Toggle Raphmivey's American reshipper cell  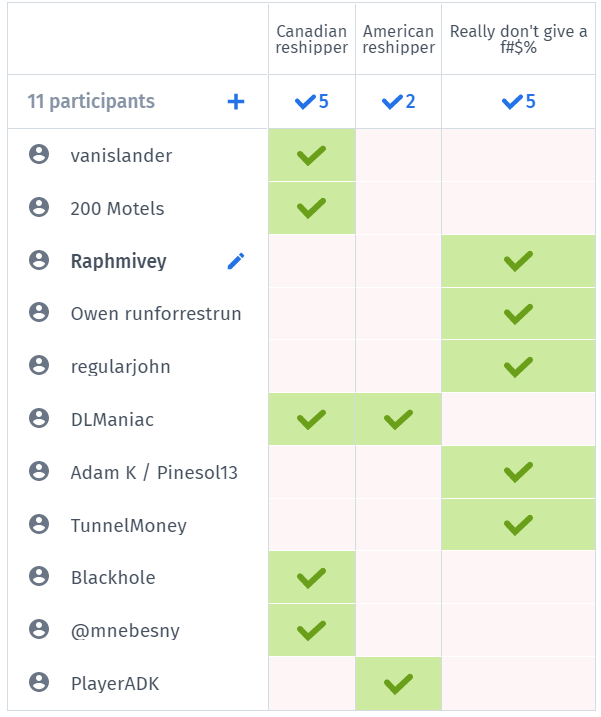pos(398,261)
